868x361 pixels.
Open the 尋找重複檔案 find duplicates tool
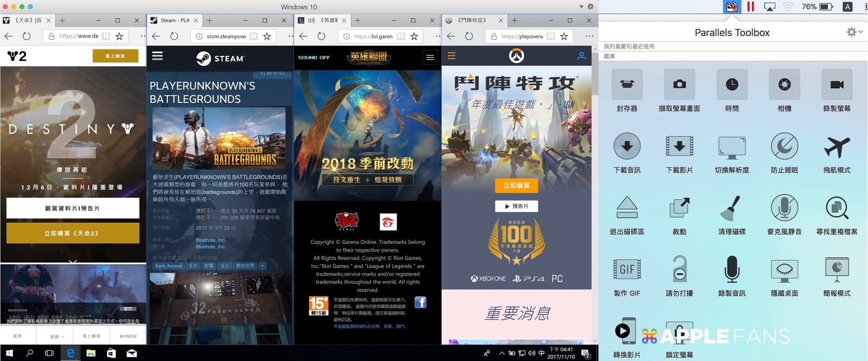pyautogui.click(x=837, y=209)
